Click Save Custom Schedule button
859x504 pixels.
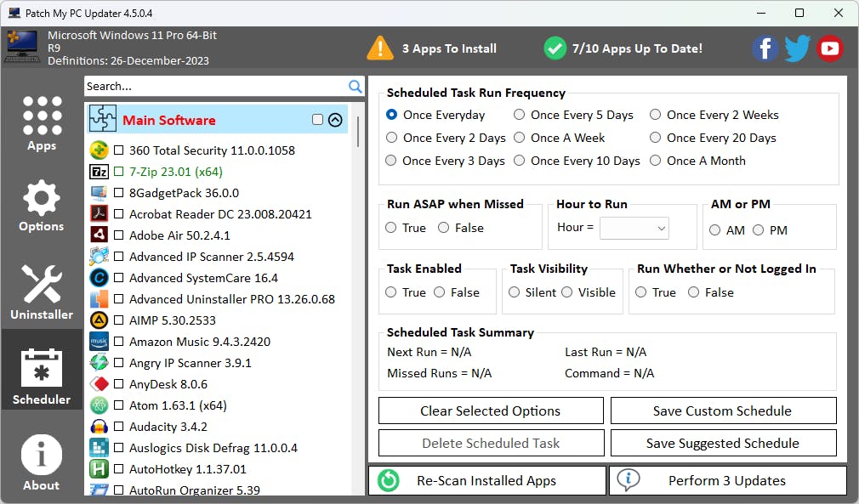[x=723, y=411]
